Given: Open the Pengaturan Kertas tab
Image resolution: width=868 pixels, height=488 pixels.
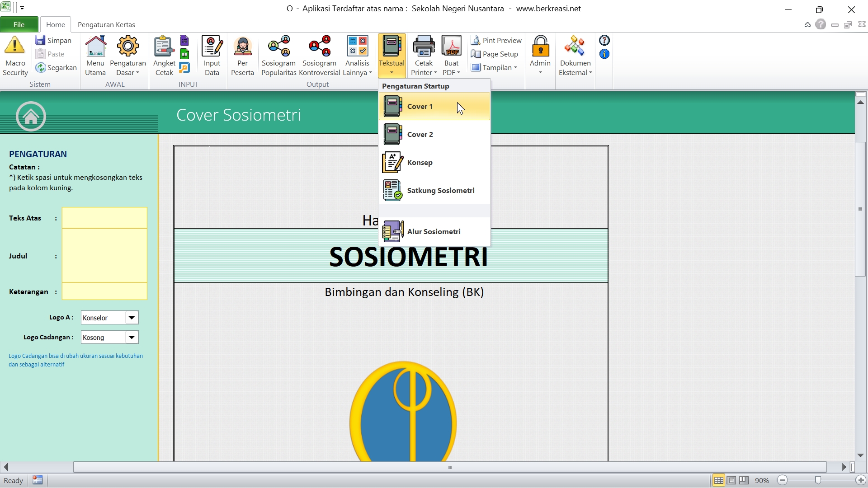Looking at the screenshot, I should coord(106,25).
